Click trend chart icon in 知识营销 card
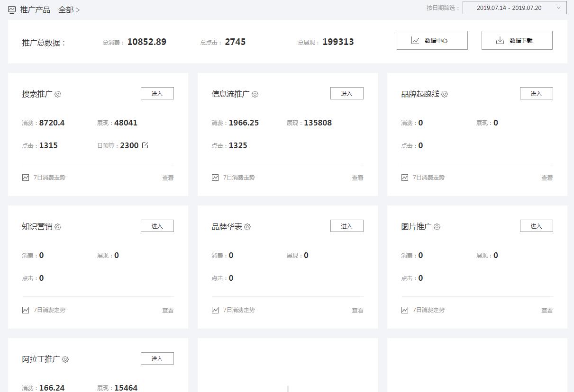 click(x=26, y=310)
